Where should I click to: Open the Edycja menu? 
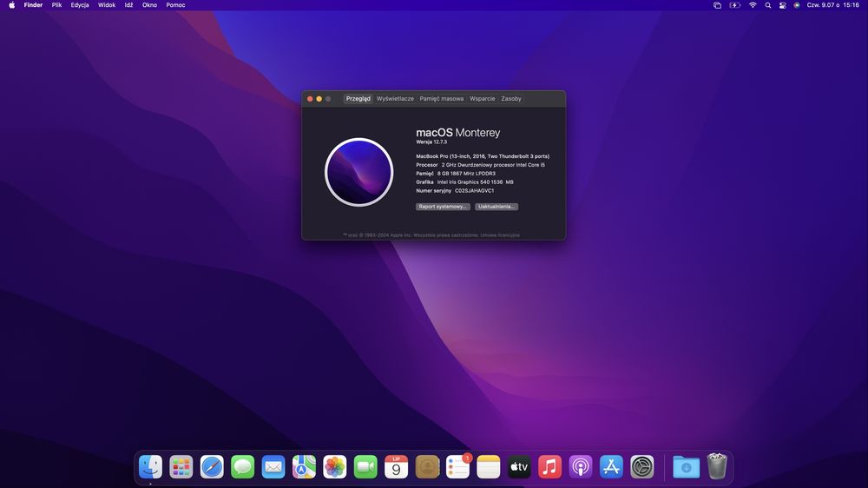pyautogui.click(x=80, y=5)
